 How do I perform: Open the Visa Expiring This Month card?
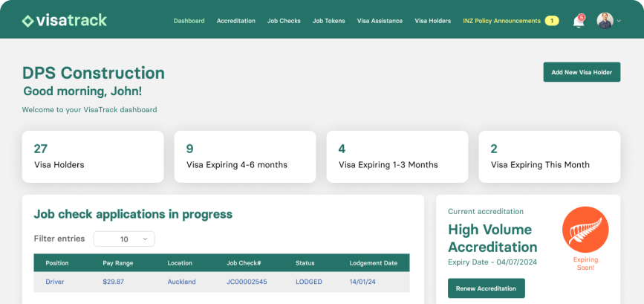(549, 157)
